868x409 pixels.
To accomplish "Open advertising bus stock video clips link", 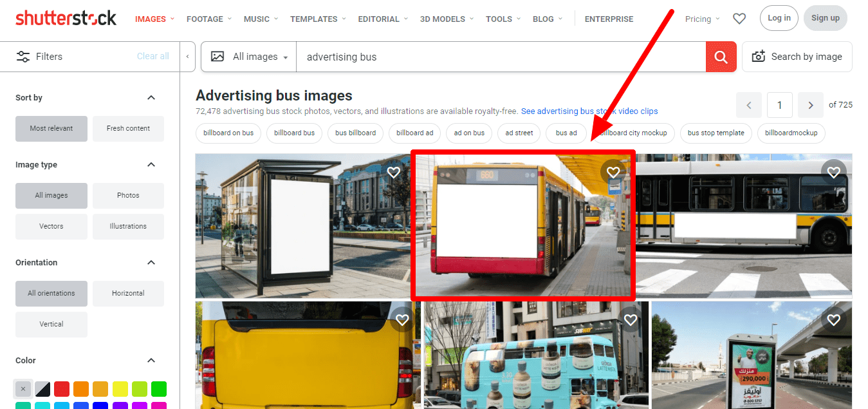I will [x=589, y=111].
